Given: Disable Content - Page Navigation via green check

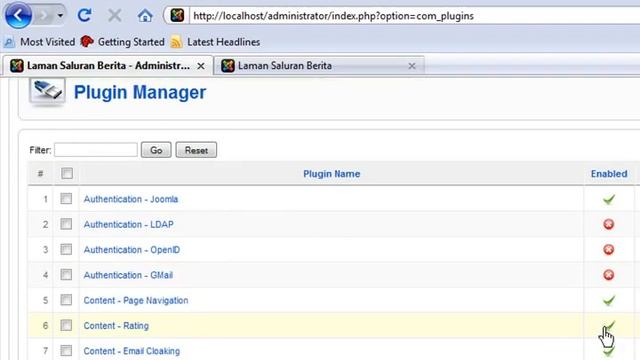Looking at the screenshot, I should tap(609, 300).
